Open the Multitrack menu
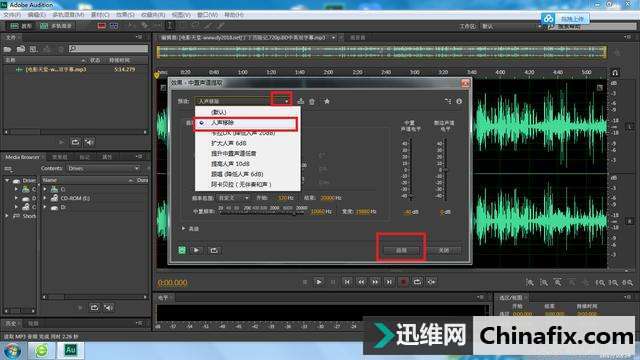Viewport: 640px width, 360px height. (68, 15)
